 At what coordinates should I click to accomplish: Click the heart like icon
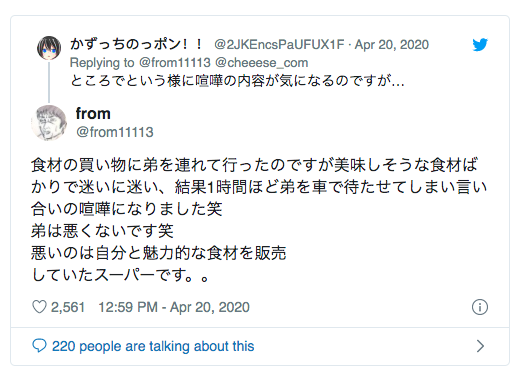(x=39, y=307)
